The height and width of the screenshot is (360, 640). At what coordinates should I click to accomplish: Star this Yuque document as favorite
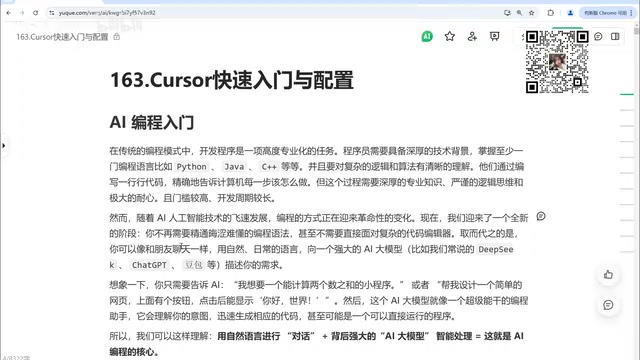click(450, 36)
